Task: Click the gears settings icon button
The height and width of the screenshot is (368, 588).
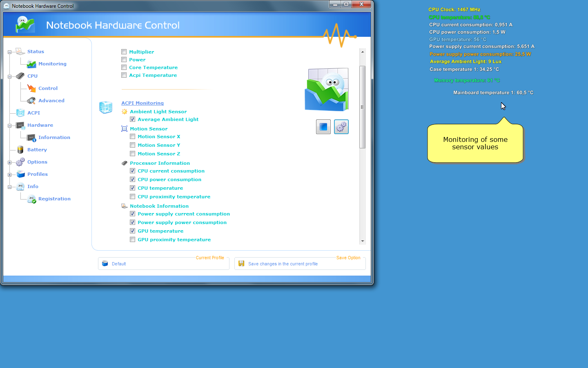Action: (341, 127)
